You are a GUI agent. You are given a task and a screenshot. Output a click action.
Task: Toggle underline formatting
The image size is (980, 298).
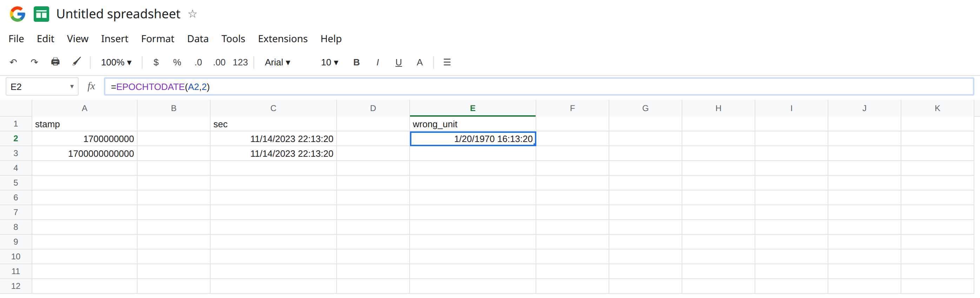point(398,63)
